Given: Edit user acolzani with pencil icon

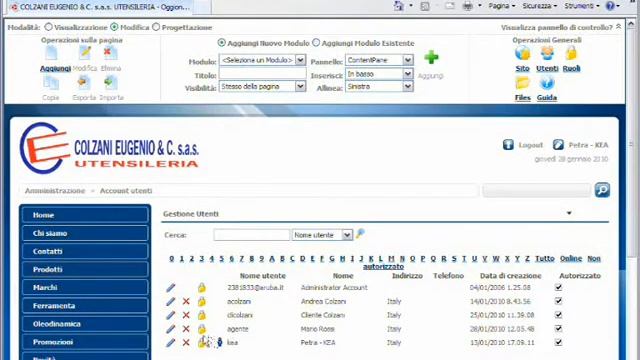Looking at the screenshot, I should (171, 302).
